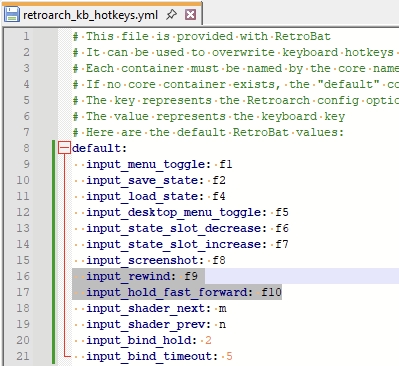
Task: Click line number 1 in the margin
Action: point(26,36)
